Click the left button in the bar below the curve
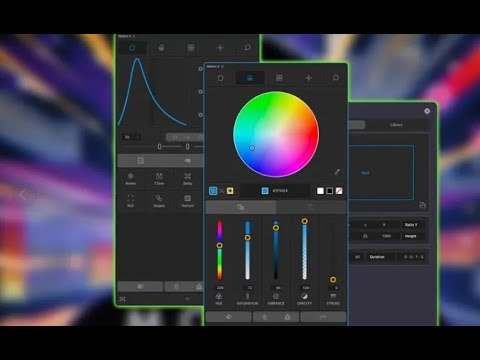This screenshot has width=480, height=360. [141, 161]
